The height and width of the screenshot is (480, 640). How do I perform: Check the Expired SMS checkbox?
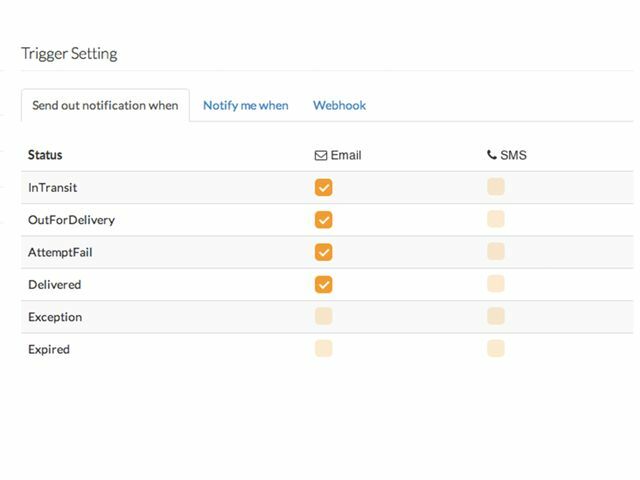(x=495, y=349)
